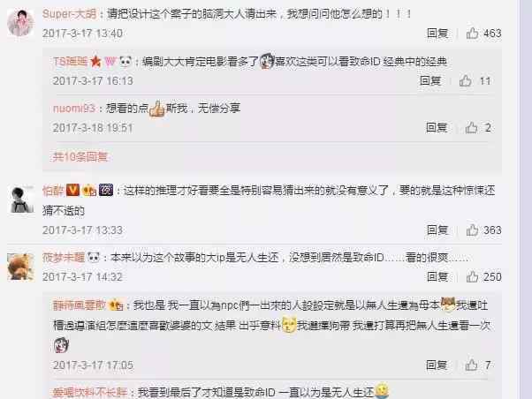Viewport: 532px width, 399px height.
Task: Open Super-大胡's user profile name
Action: tap(70, 14)
